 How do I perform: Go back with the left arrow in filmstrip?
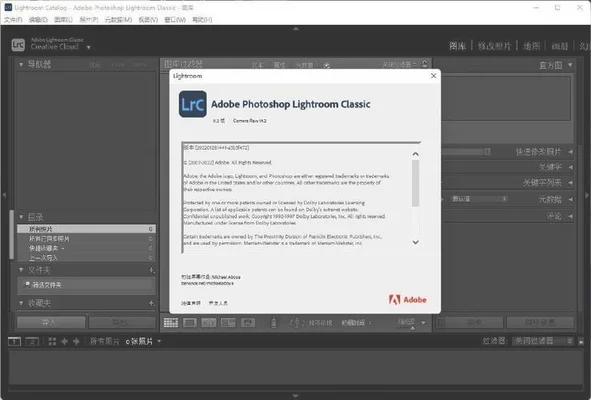click(64, 342)
